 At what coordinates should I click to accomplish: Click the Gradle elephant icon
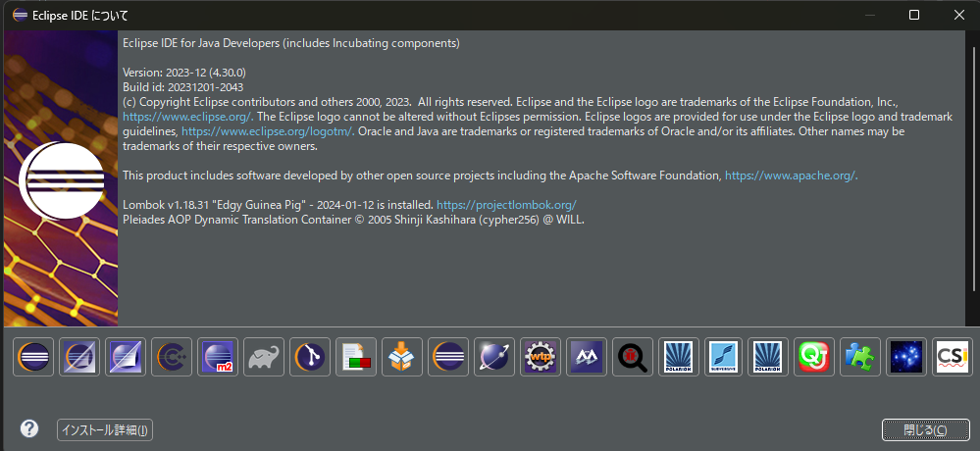coord(264,357)
